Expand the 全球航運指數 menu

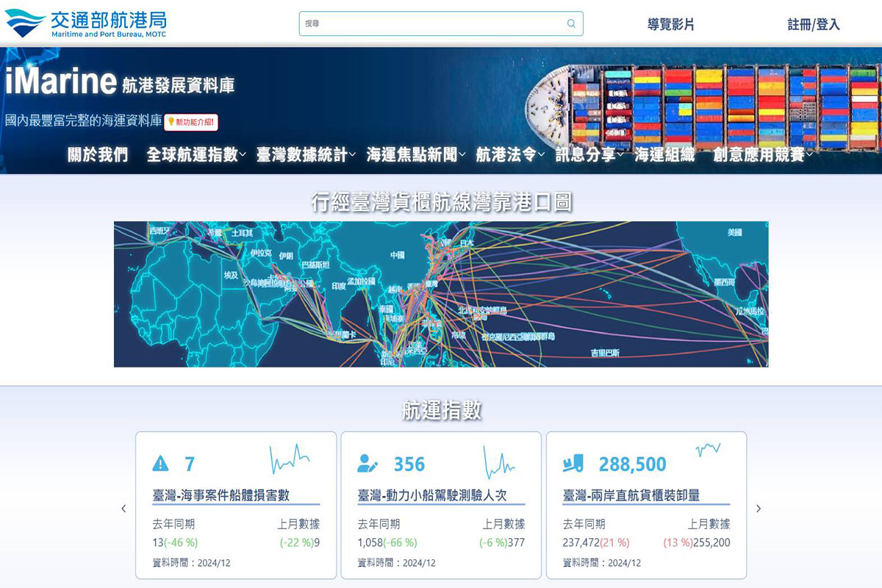(196, 154)
